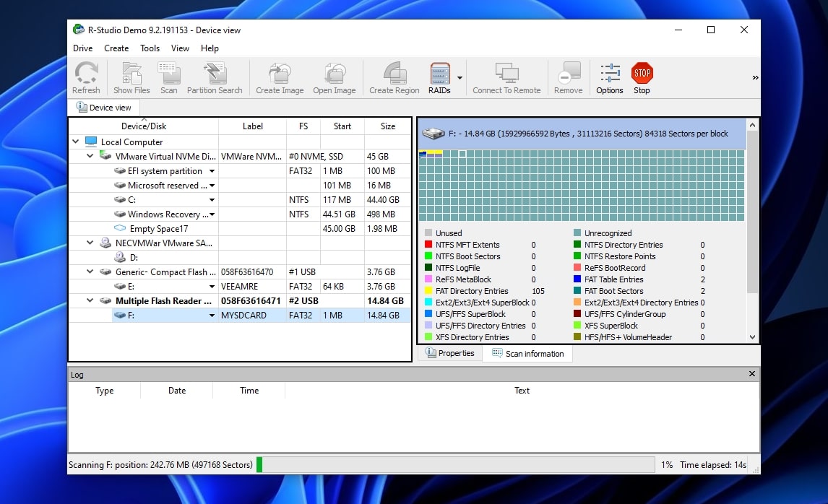Close the Log panel with its X button
Screen dimensions: 828x504
[751, 374]
